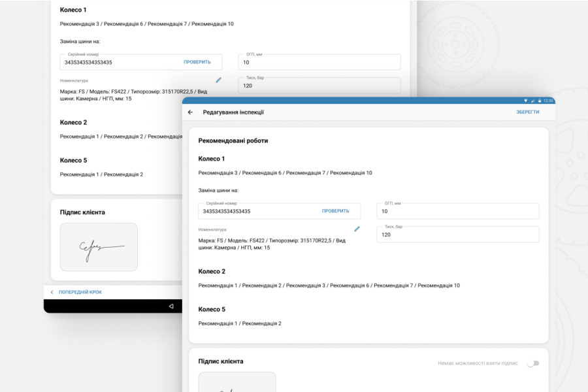The height and width of the screenshot is (392, 588).
Task: Toggle the Немає можливості взяти підпис switch
Action: pyautogui.click(x=532, y=363)
